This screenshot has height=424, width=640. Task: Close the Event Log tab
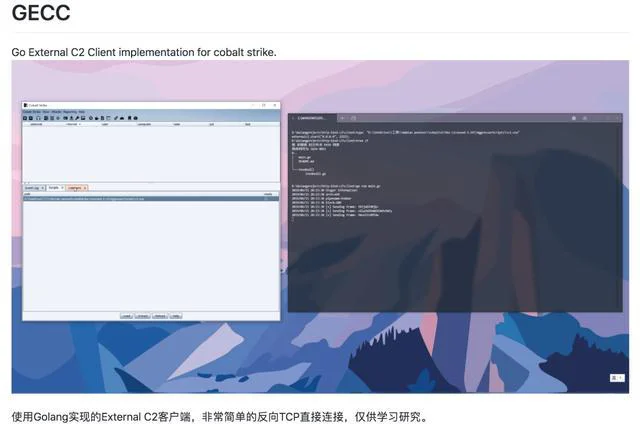pyautogui.click(x=42, y=188)
